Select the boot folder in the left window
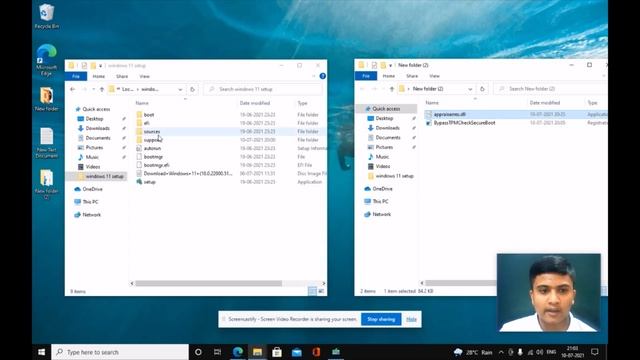The height and width of the screenshot is (360, 640). pos(149,115)
